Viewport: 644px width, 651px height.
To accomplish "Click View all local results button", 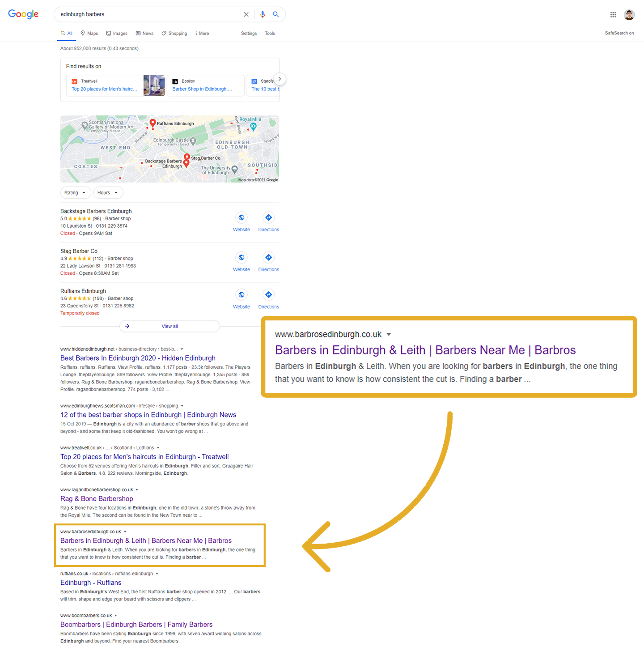I will (x=169, y=326).
